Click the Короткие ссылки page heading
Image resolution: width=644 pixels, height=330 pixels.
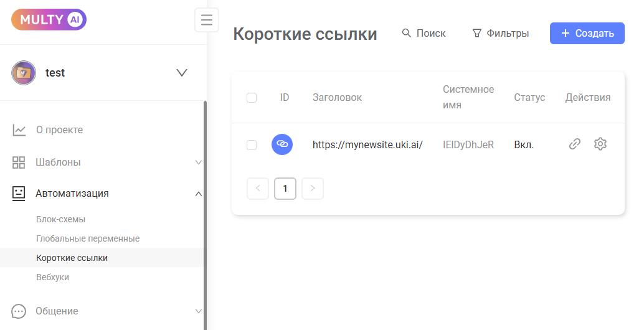(305, 34)
